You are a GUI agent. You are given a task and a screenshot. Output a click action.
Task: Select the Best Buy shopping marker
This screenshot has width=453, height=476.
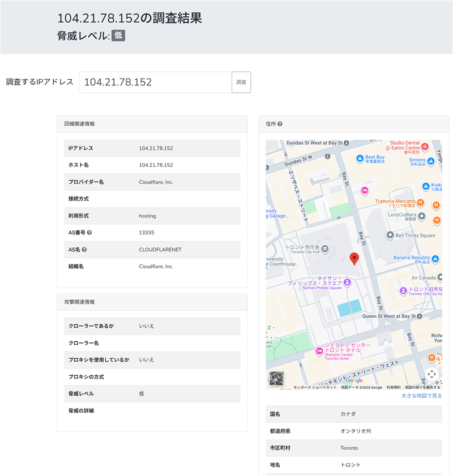click(359, 158)
